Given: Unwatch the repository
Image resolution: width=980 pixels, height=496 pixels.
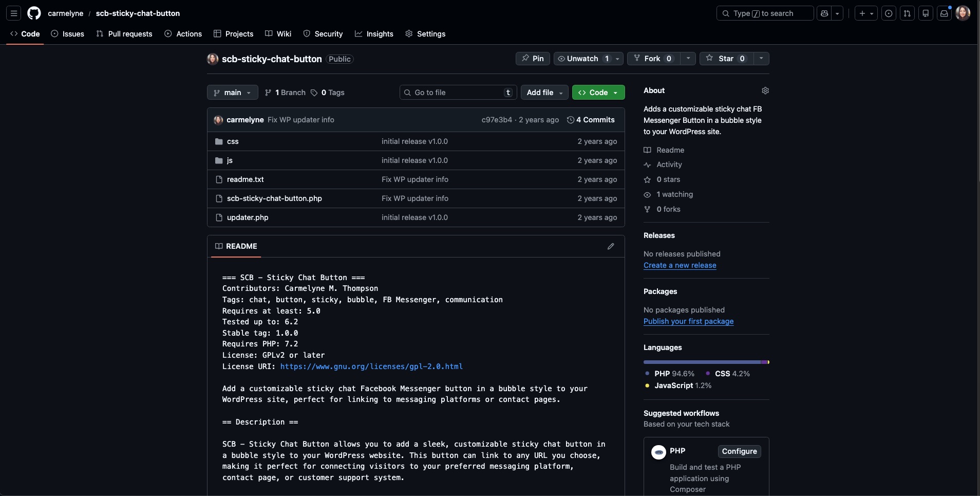Looking at the screenshot, I should pyautogui.click(x=583, y=59).
